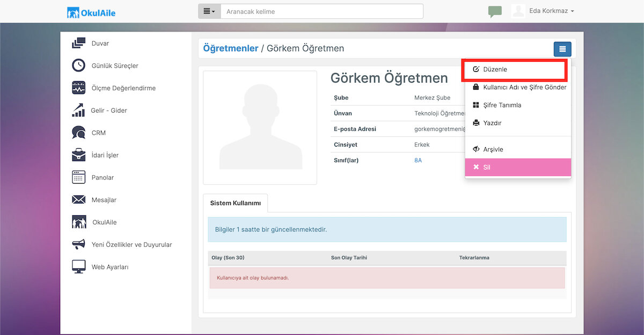
Task: Open Yeni Özellikler ve Duyurular link
Action: pos(132,244)
